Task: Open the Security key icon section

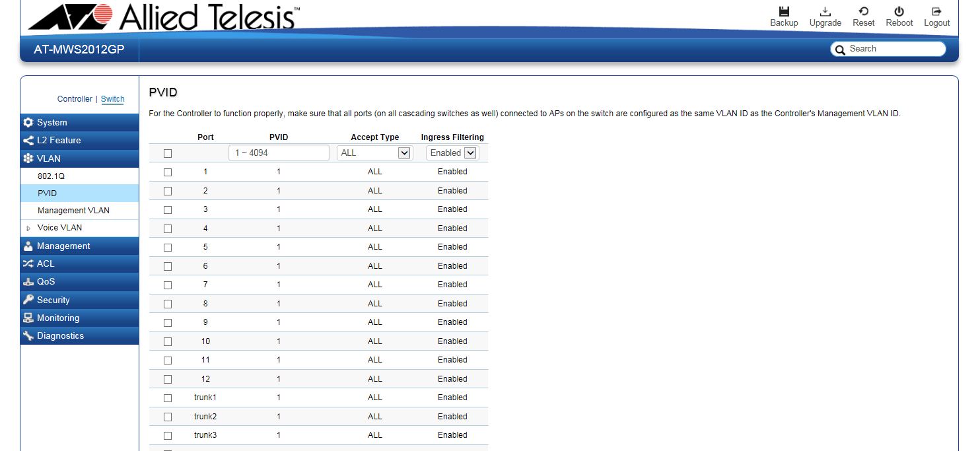Action: coord(28,300)
